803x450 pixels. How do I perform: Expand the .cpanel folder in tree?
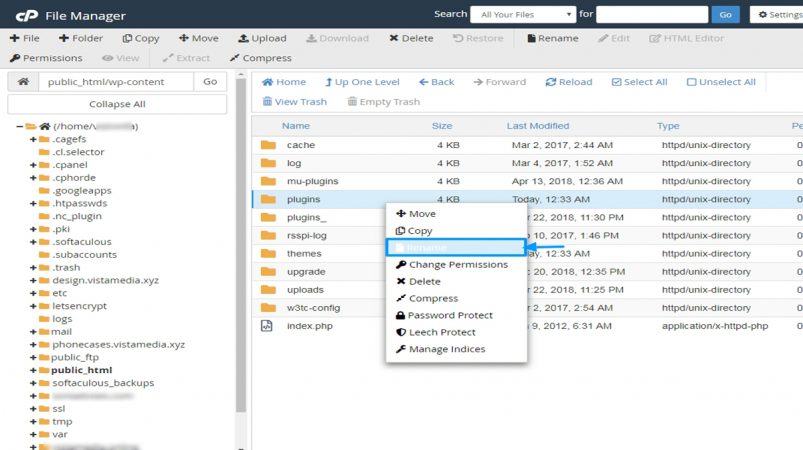coord(33,165)
